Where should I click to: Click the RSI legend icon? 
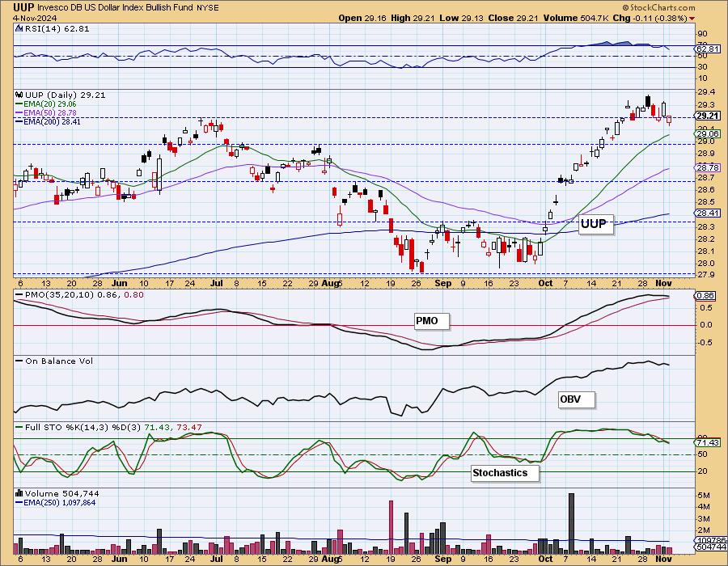tap(19, 28)
